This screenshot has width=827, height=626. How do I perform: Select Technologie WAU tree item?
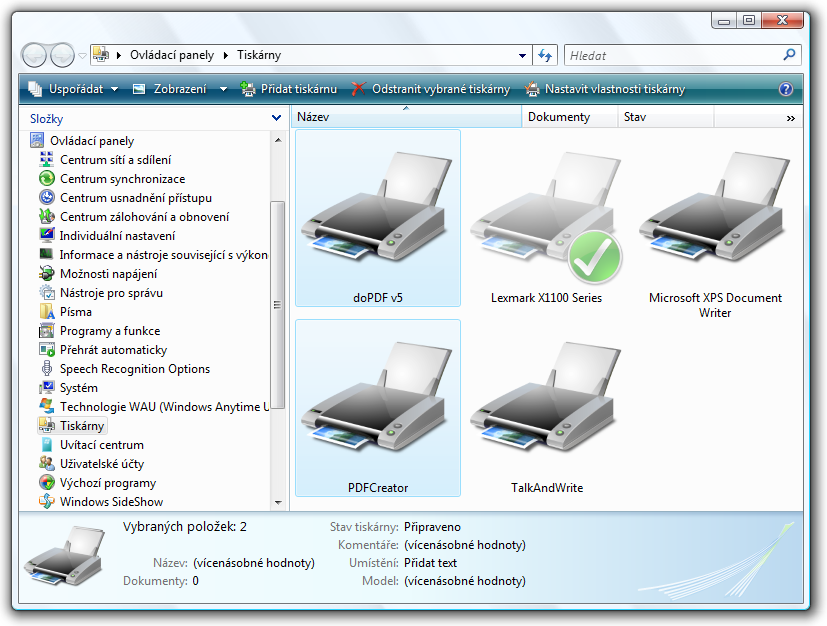click(x=154, y=407)
